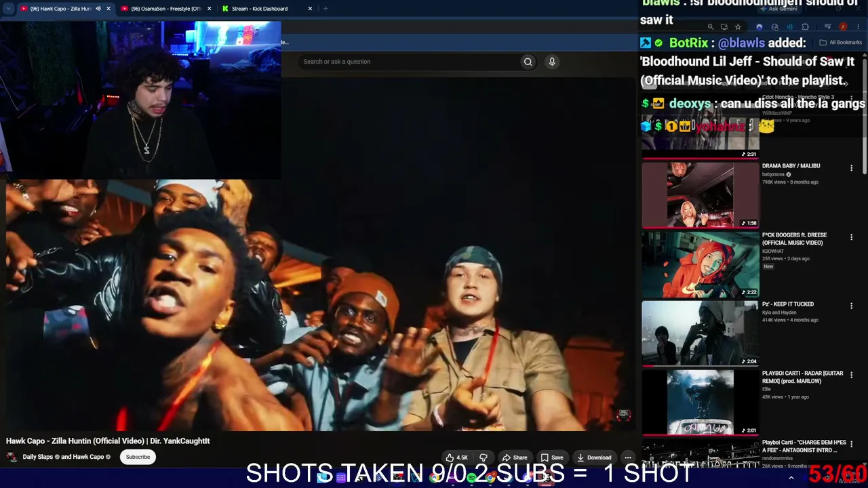Screen dimensions: 868x488
Task: Save the video to a playlist
Action: pos(552,457)
